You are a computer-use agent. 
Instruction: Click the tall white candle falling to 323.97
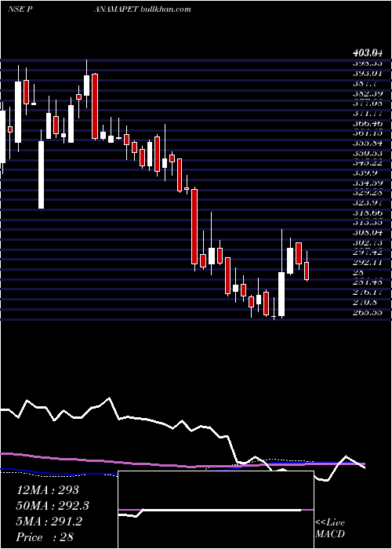[42, 175]
